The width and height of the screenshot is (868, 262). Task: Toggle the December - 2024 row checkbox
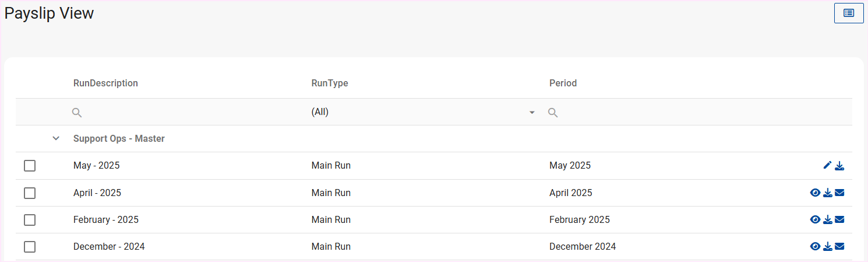point(30,247)
